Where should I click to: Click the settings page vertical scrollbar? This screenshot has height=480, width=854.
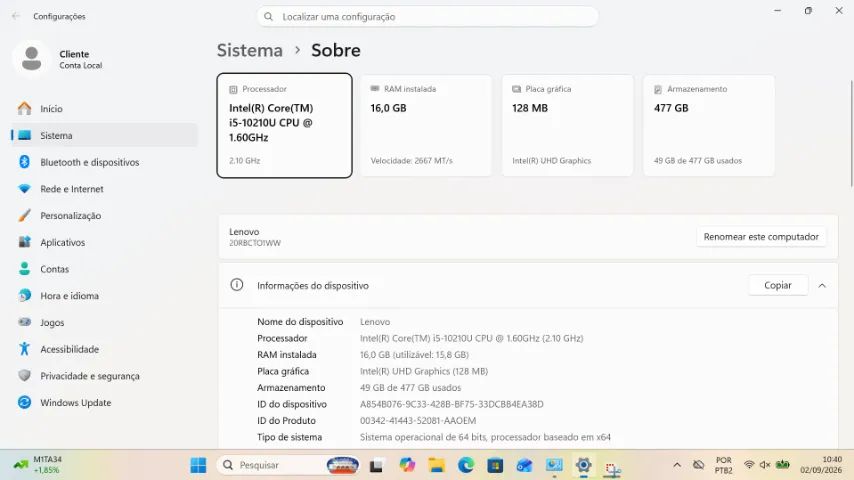tap(851, 133)
